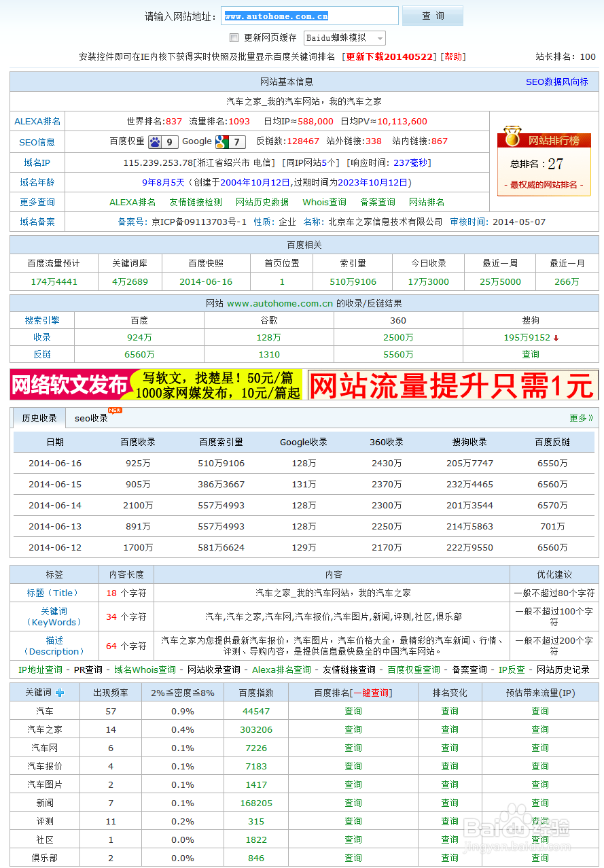This screenshot has width=604, height=868.
Task: Click 百度流量预计 value 174万4441
Action: click(x=54, y=282)
